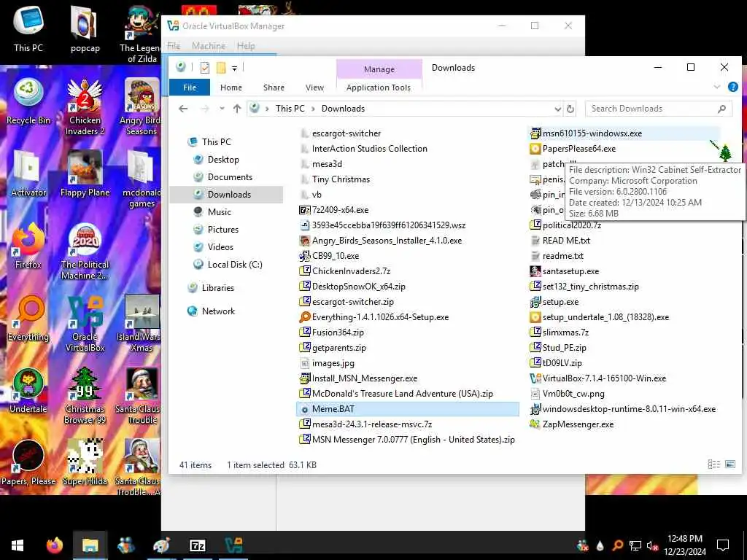Select Local Disk (C:) in navigation pane

(234, 265)
